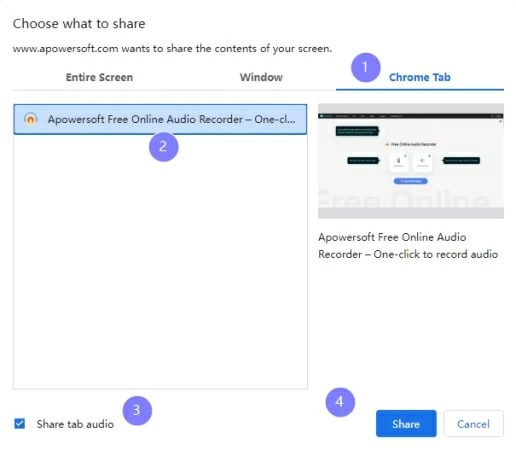Click the blue Share button
The width and height of the screenshot is (516, 450).
(x=406, y=424)
